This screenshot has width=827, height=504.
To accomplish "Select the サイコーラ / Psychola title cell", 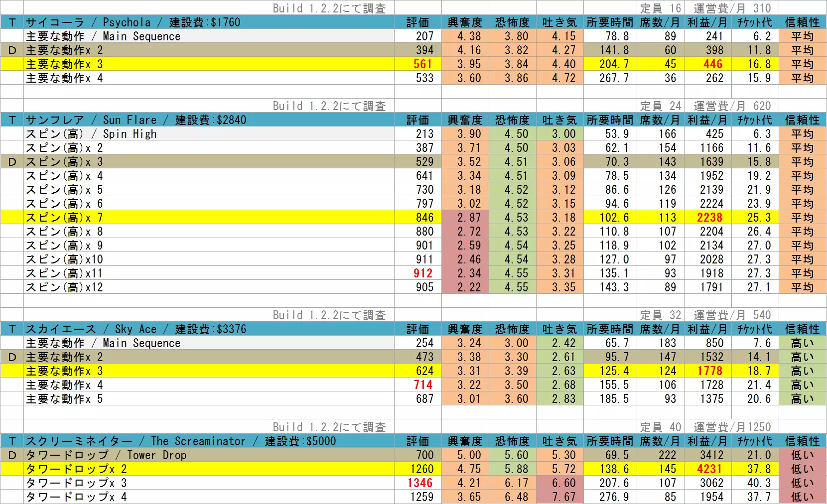I will tap(209, 22).
